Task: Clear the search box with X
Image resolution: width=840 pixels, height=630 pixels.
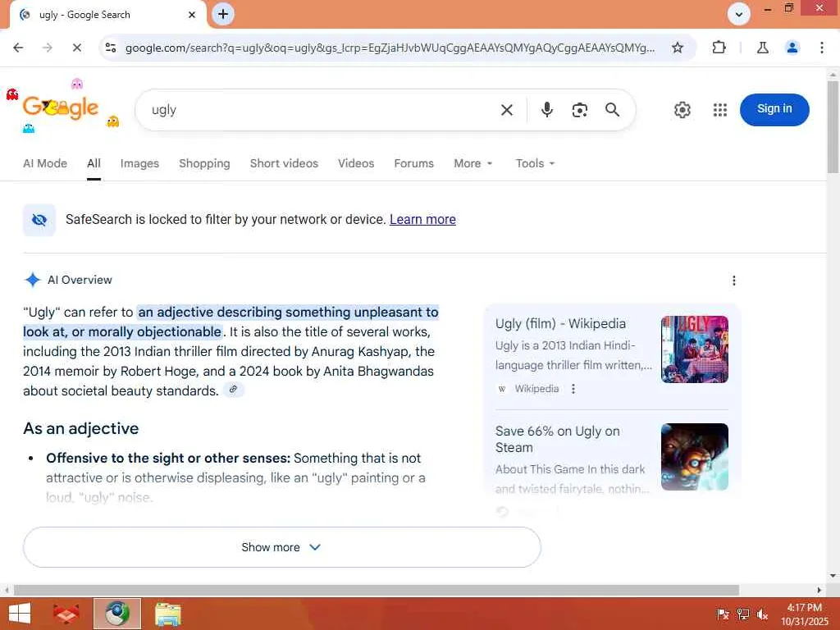Action: coord(507,110)
